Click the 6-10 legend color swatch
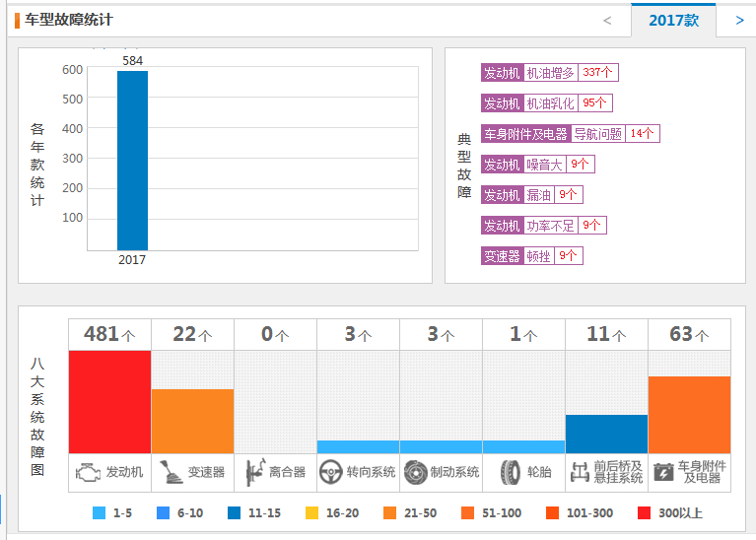This screenshot has height=540, width=756. 163,513
